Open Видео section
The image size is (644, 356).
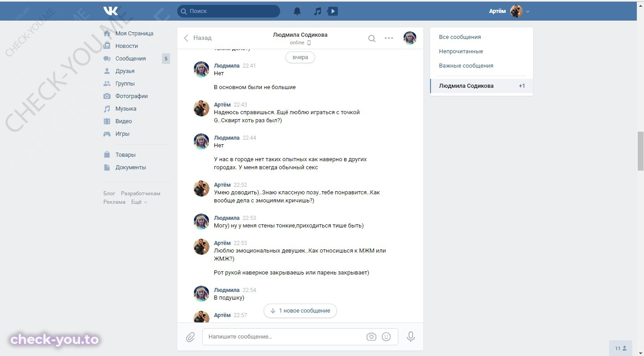124,121
